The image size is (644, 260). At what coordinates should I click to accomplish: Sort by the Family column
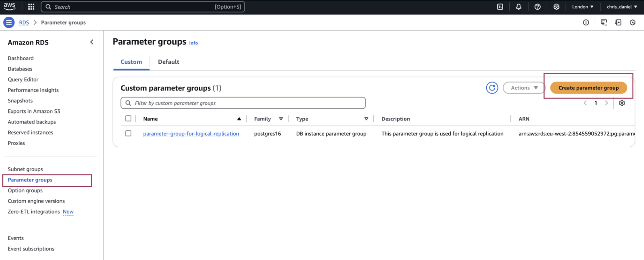pos(281,119)
